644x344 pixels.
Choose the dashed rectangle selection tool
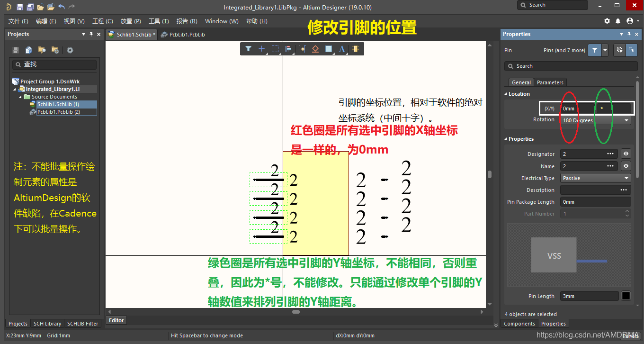[275, 49]
